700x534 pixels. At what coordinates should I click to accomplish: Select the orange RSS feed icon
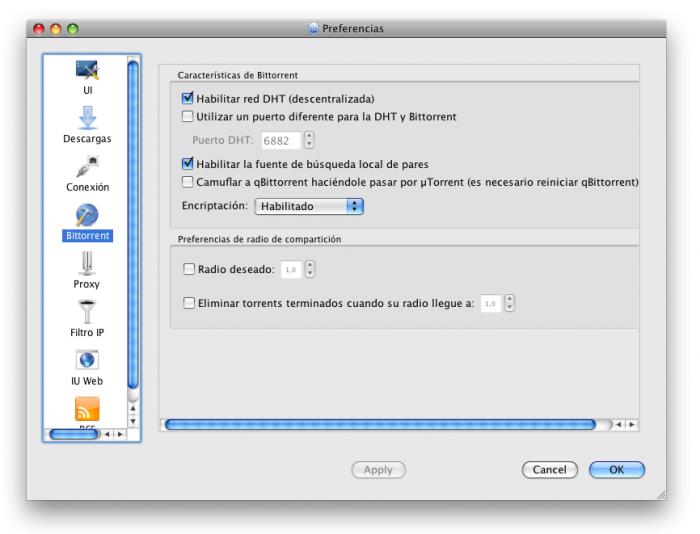[x=87, y=409]
